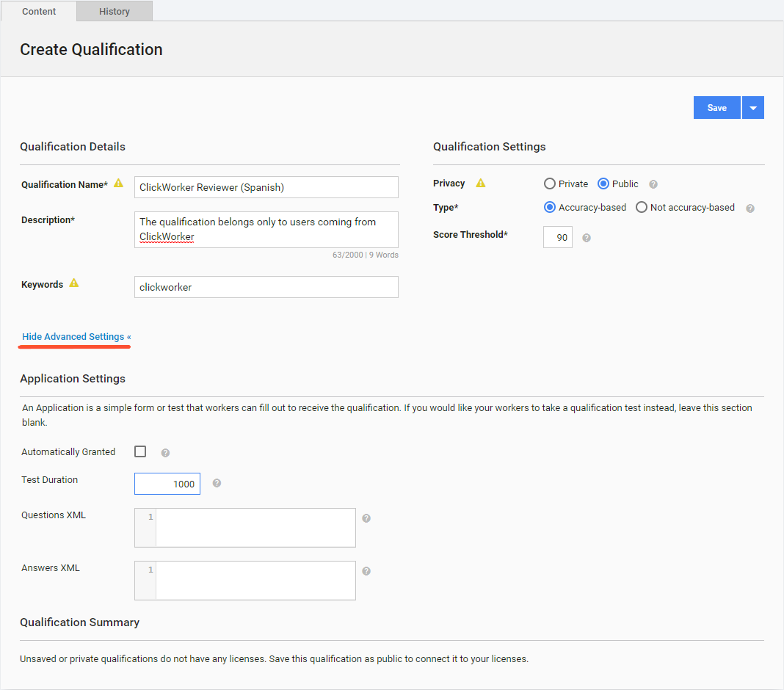
Task: Click the Test Duration field
Action: (167, 484)
